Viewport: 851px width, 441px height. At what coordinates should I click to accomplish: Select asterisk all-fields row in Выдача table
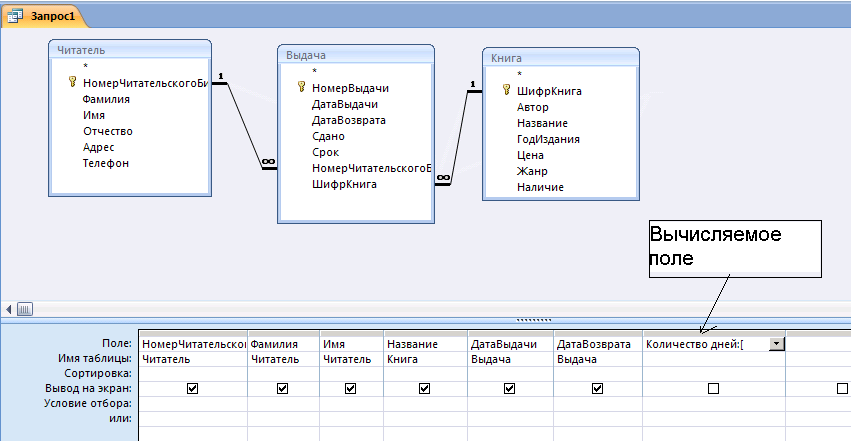(314, 72)
